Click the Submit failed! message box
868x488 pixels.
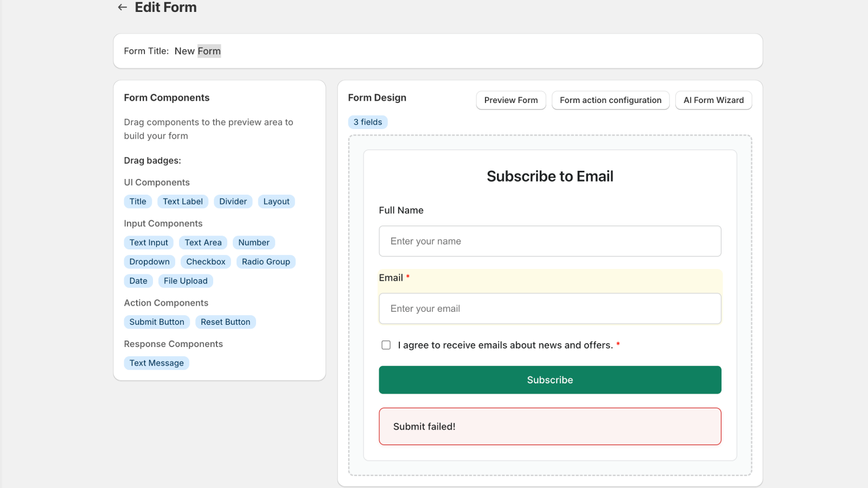(550, 426)
